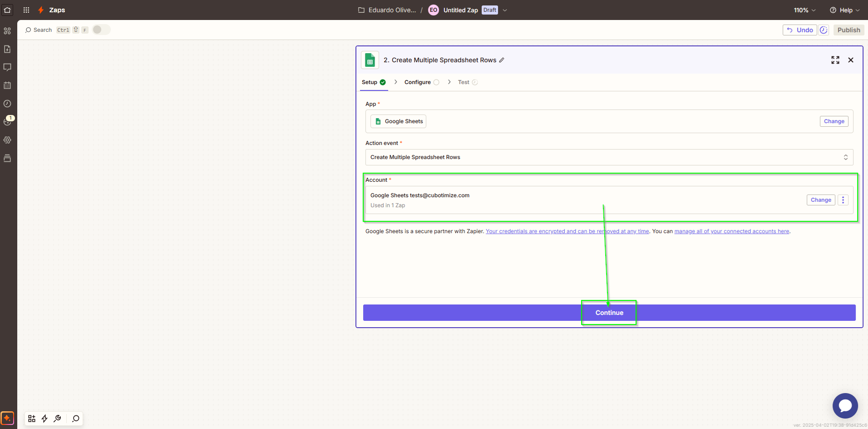868x429 pixels.
Task: Rename step with pencil edit icon
Action: tap(502, 60)
